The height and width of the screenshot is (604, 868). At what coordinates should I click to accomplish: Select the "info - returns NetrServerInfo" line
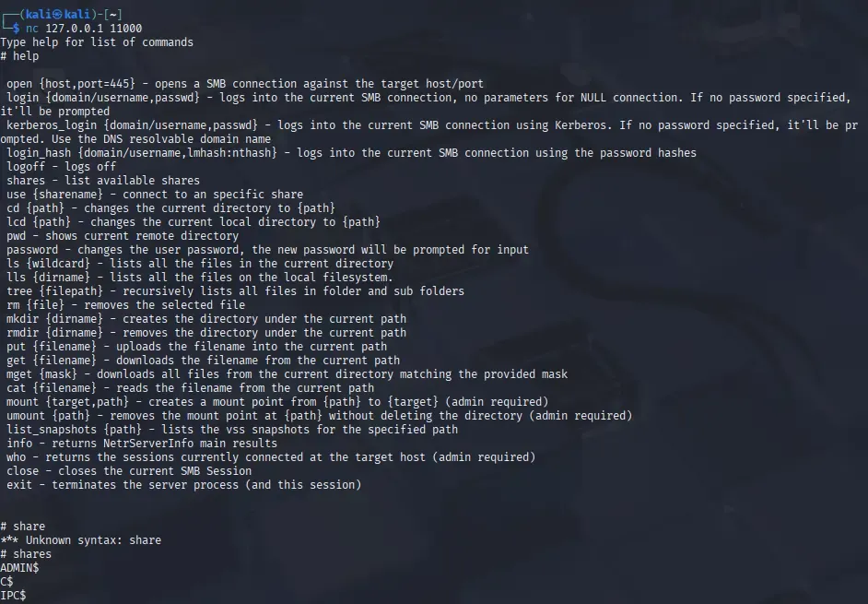(142, 444)
